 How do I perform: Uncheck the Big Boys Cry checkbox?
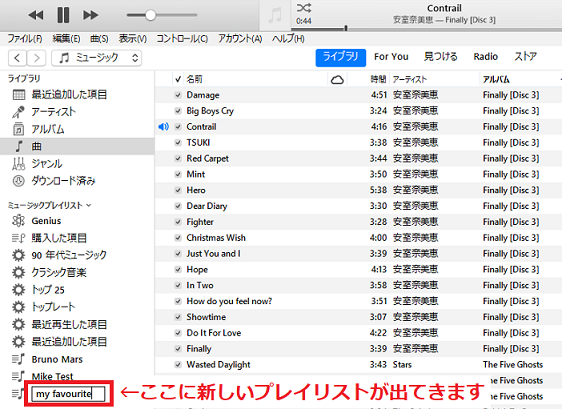(178, 111)
